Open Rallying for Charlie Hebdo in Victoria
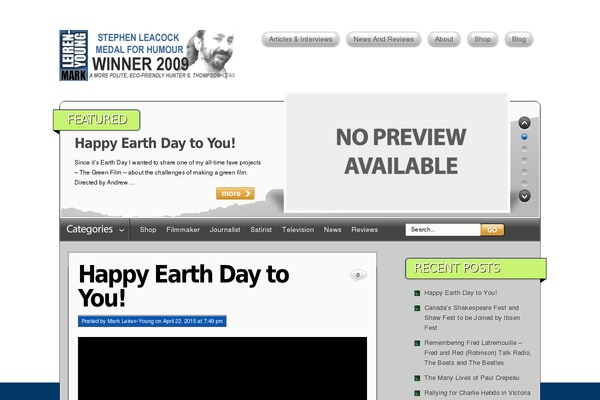Viewport: 600px width, 400px height. pos(477,393)
